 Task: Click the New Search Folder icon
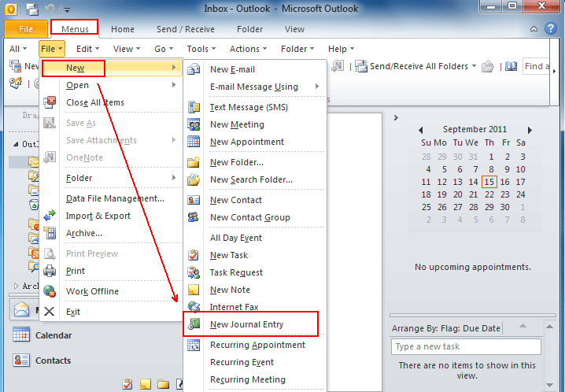tap(194, 179)
